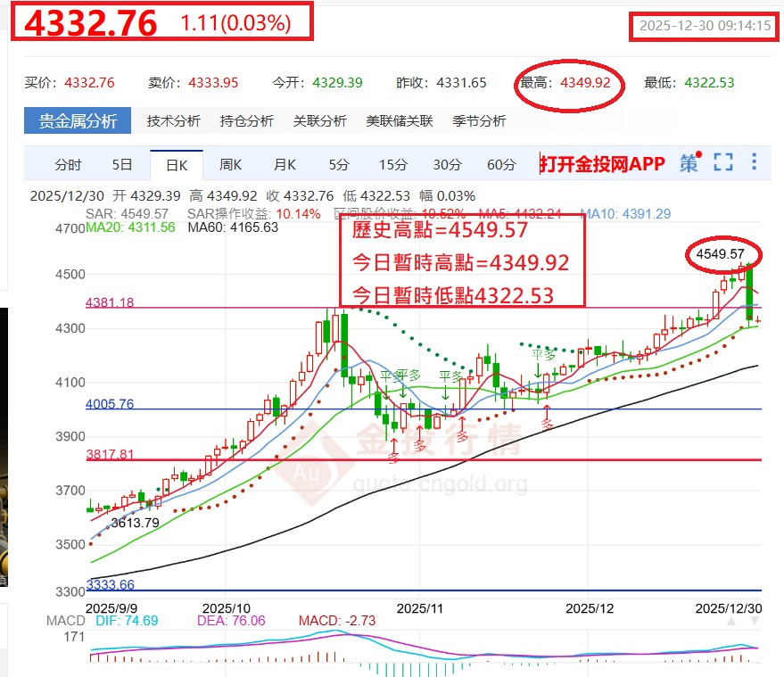Click the 买价 4332.76 value

[89, 82]
